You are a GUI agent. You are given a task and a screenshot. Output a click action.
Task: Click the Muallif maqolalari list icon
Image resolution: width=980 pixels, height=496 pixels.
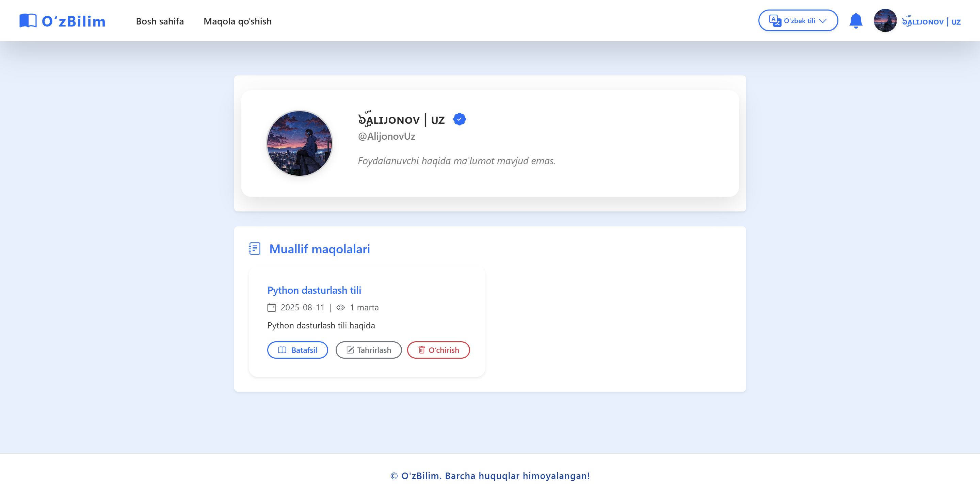click(x=255, y=249)
